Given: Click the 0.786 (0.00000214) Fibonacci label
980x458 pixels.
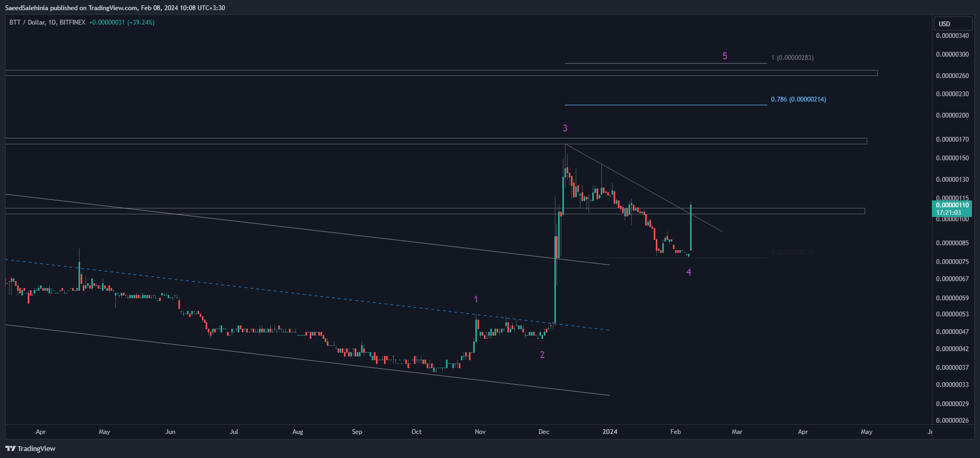Looking at the screenshot, I should 798,99.
